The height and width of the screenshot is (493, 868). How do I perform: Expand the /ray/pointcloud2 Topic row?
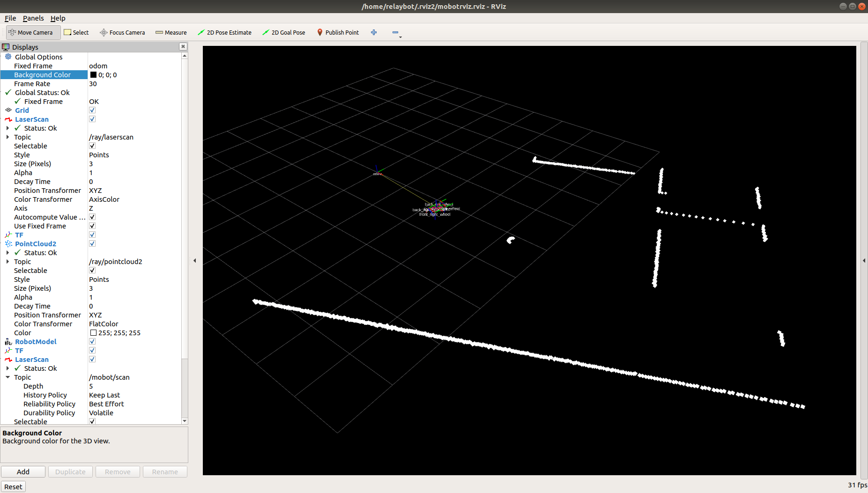[x=7, y=261]
